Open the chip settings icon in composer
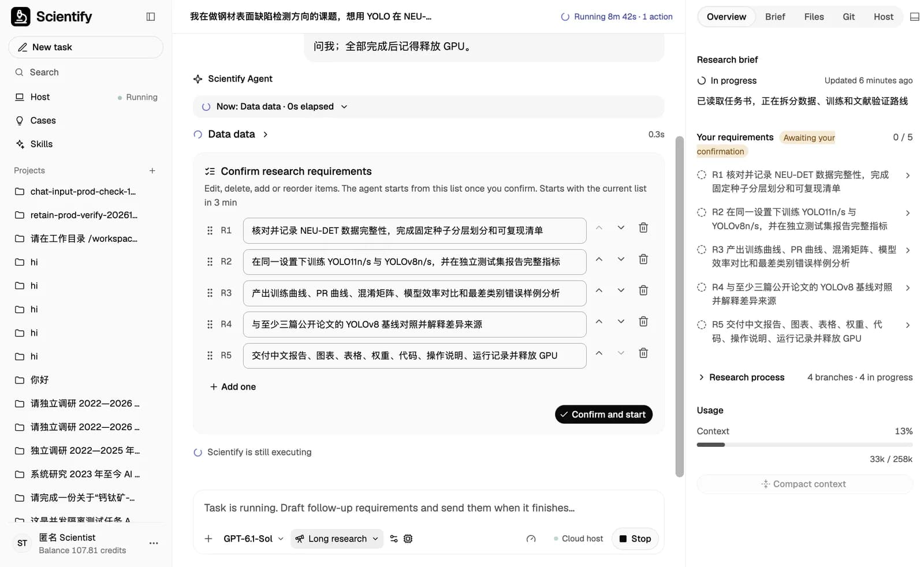Viewport: 924px width, 567px height. pyautogui.click(x=408, y=539)
